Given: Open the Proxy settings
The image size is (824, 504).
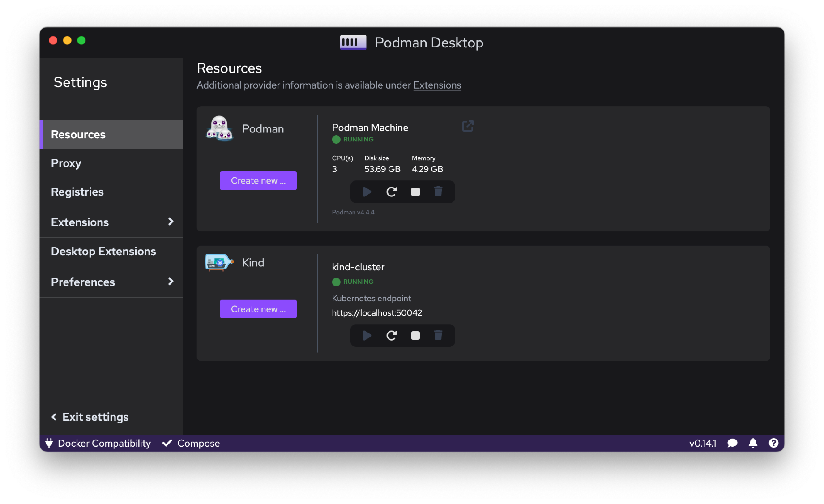Looking at the screenshot, I should 111,163.
